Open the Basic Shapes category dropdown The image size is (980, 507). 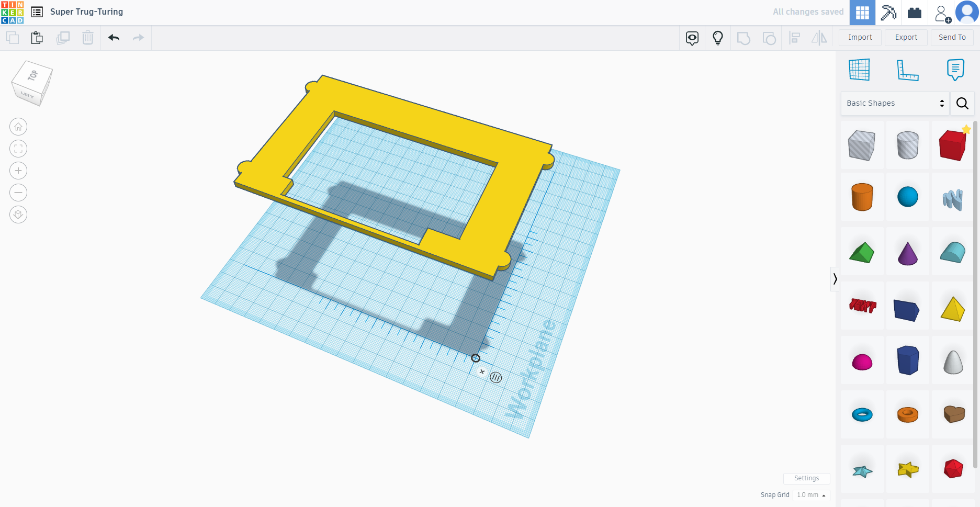(x=894, y=103)
